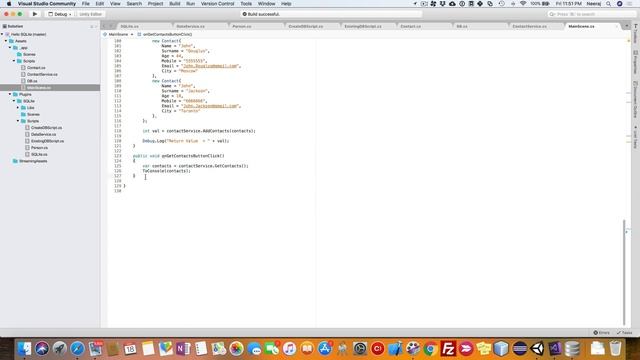Viewport: 640px width, 360px height.
Task: Select ExistingDBScript.cs in solution tree
Action: tap(47, 141)
